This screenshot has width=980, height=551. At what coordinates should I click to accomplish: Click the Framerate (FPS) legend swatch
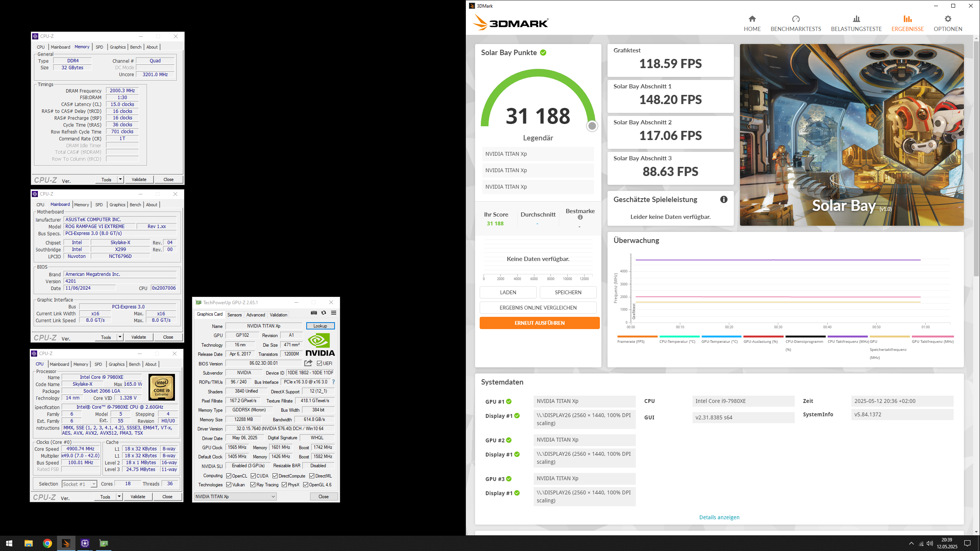[637, 337]
